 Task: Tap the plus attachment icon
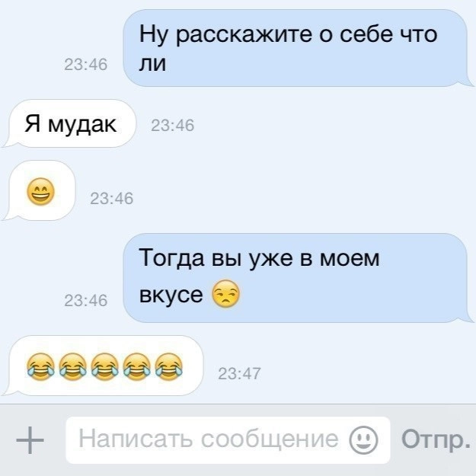[30, 440]
